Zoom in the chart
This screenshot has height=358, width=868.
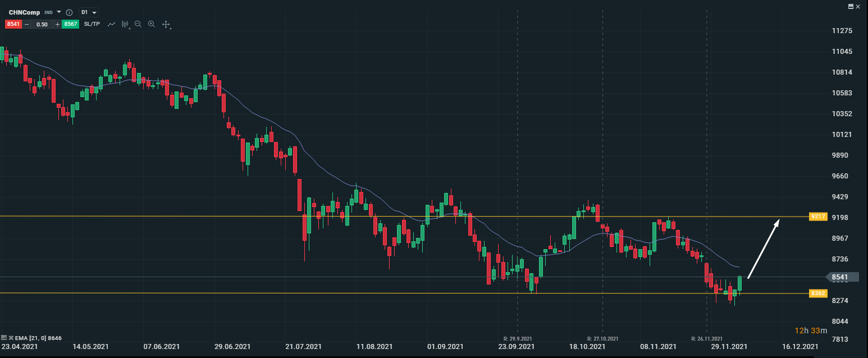(x=152, y=24)
